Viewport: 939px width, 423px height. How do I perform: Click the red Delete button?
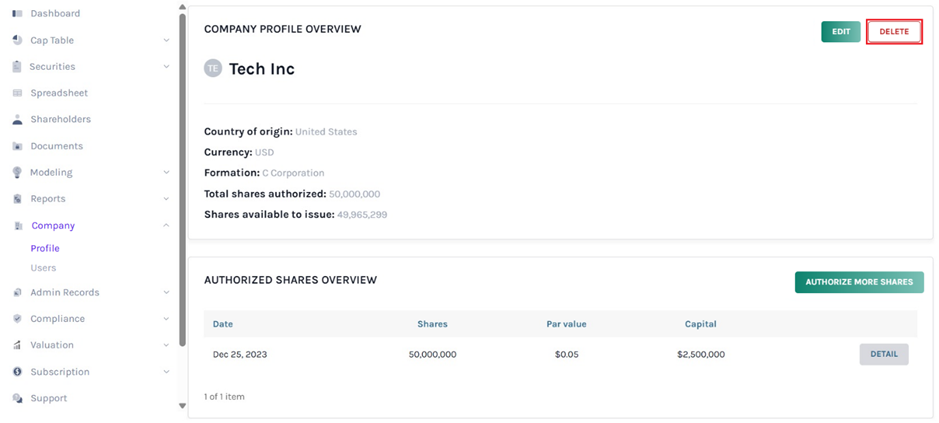click(894, 32)
